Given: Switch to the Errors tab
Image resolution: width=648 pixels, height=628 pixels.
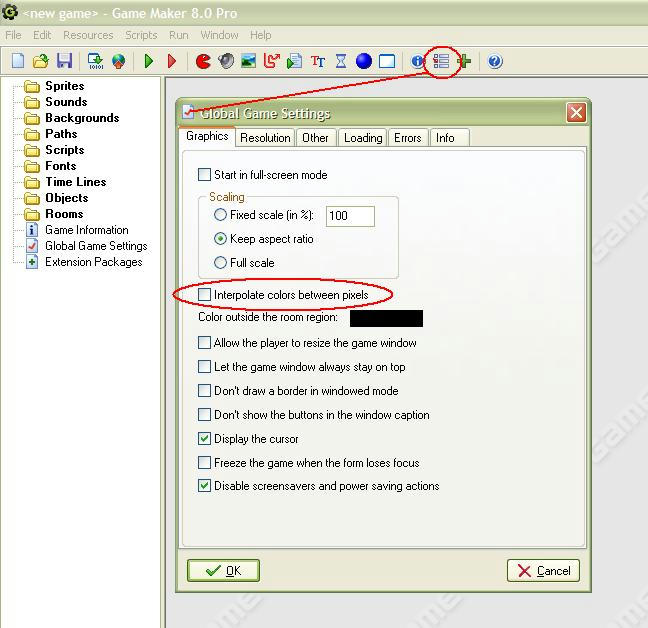Looking at the screenshot, I should 407,138.
